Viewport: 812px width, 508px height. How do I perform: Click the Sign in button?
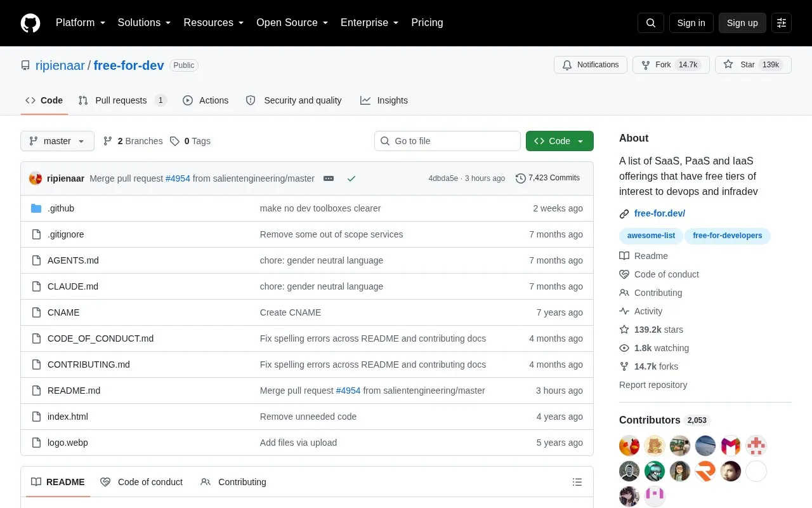point(691,23)
